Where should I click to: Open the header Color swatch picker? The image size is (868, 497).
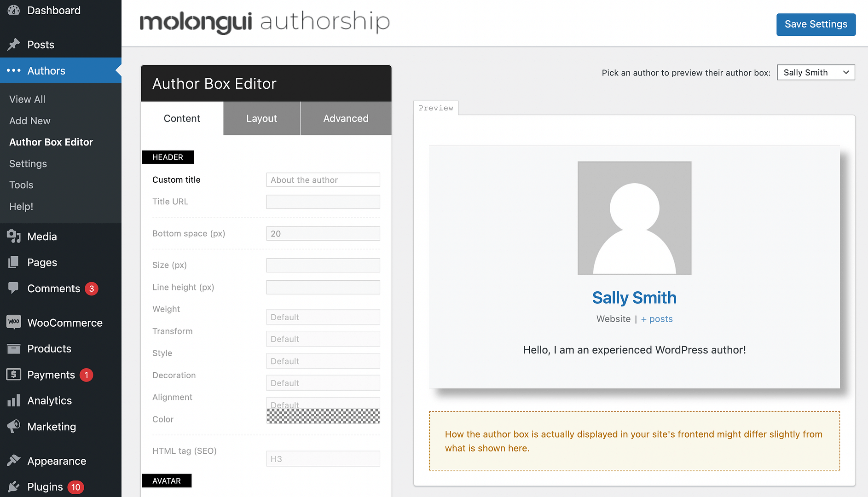323,416
